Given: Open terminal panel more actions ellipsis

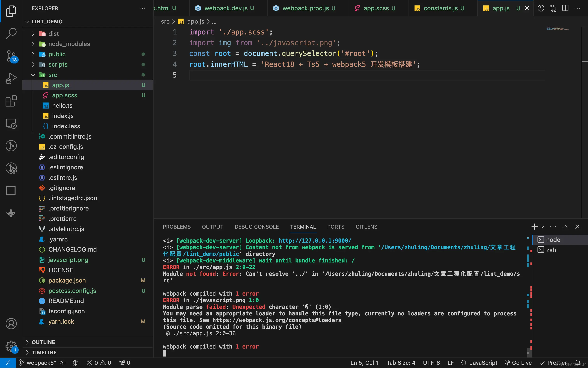Looking at the screenshot, I should click(553, 227).
